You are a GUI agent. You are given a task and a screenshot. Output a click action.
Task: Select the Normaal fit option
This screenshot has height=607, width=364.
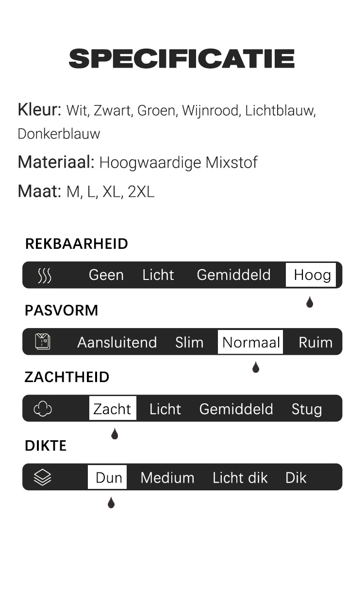pos(250,342)
